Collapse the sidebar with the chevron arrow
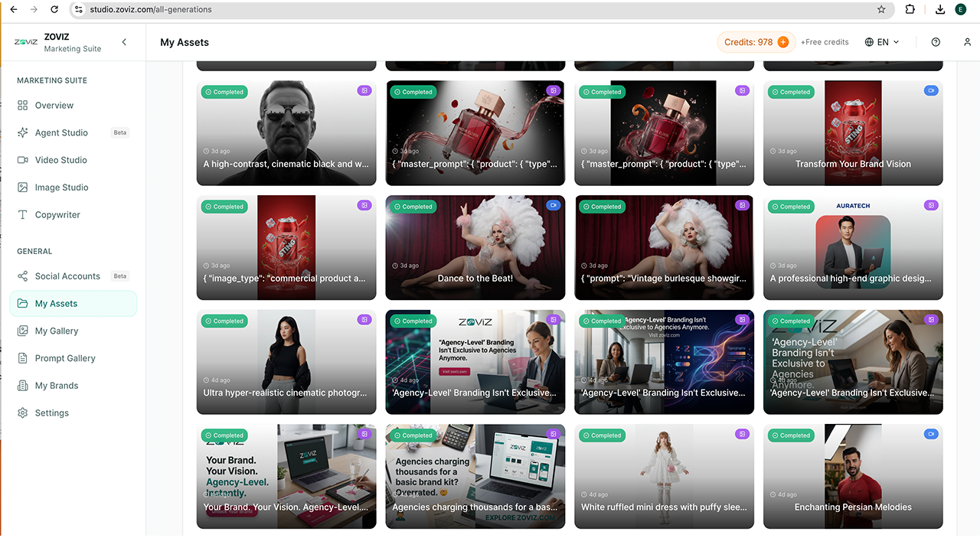The width and height of the screenshot is (980, 551). pyautogui.click(x=125, y=42)
